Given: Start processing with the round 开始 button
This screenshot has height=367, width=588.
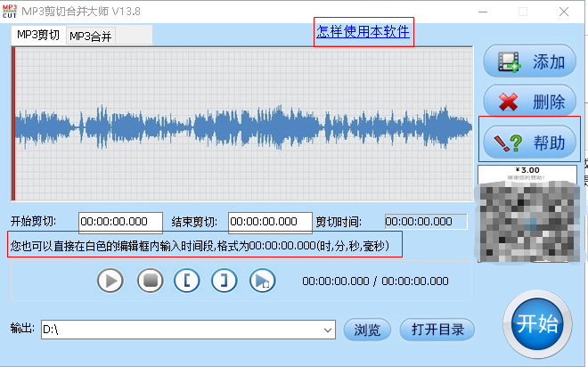Looking at the screenshot, I should click(537, 324).
